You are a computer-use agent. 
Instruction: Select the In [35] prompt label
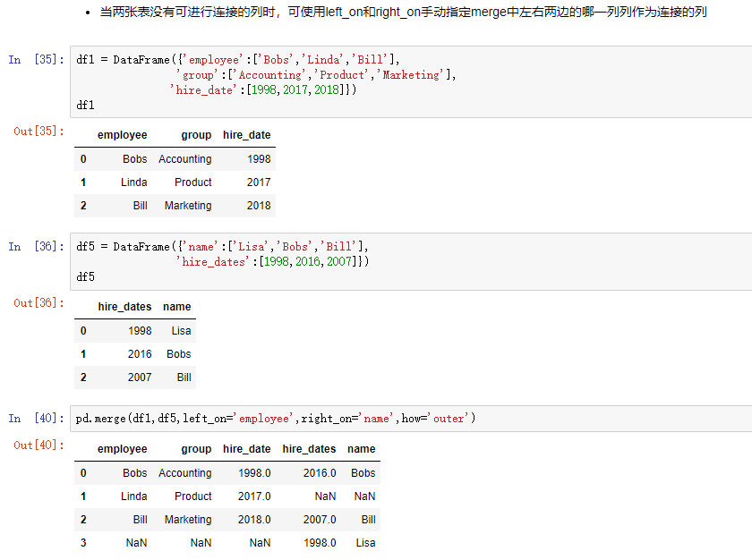pos(37,59)
